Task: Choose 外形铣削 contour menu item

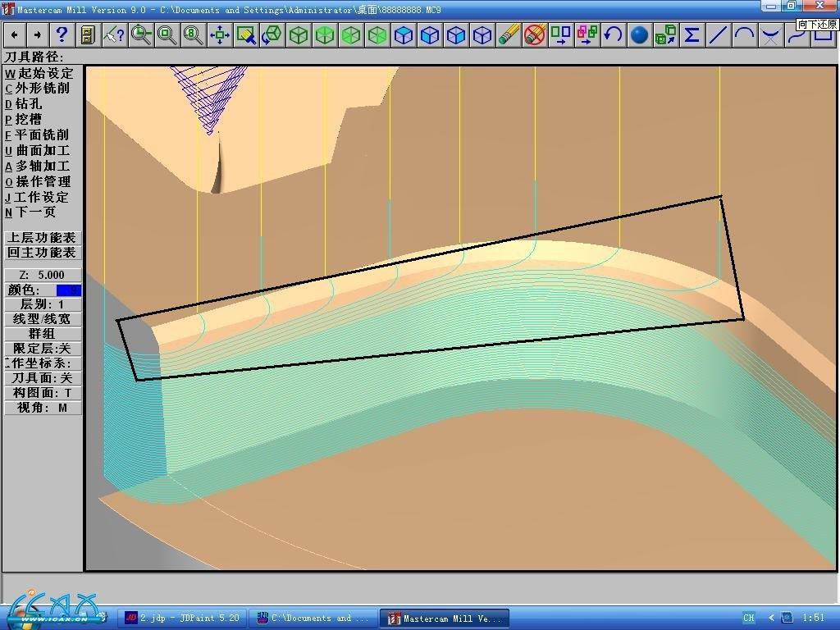Action: [38, 89]
